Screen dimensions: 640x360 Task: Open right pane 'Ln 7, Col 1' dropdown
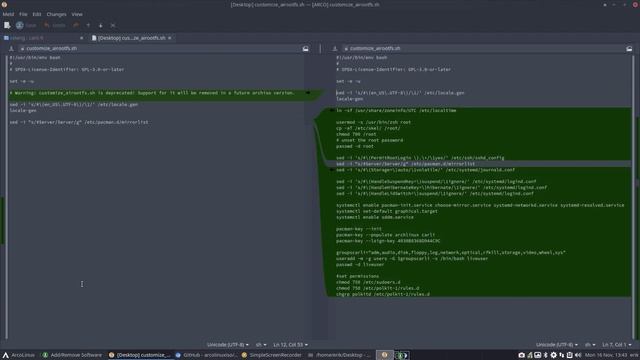click(616, 345)
